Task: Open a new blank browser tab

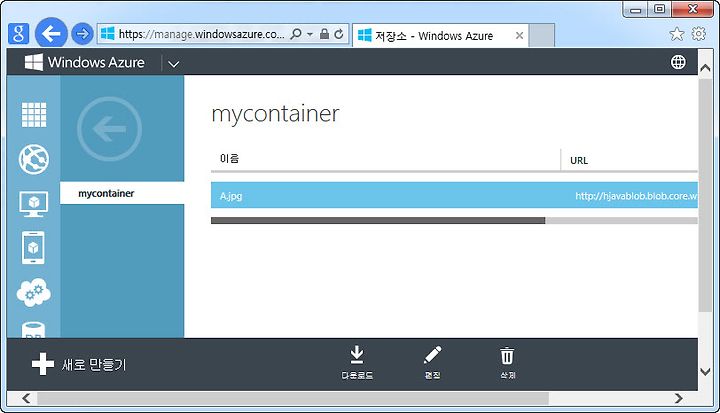Action: 541,36
